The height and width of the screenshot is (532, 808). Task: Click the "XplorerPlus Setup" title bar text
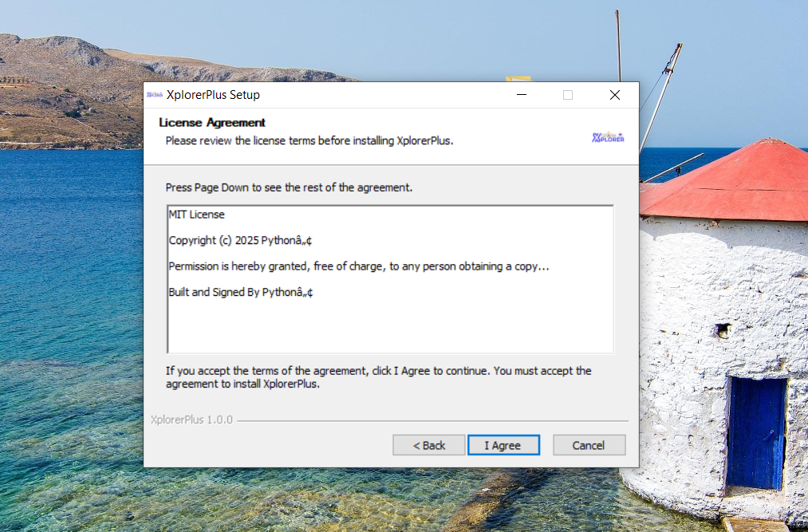coord(213,95)
